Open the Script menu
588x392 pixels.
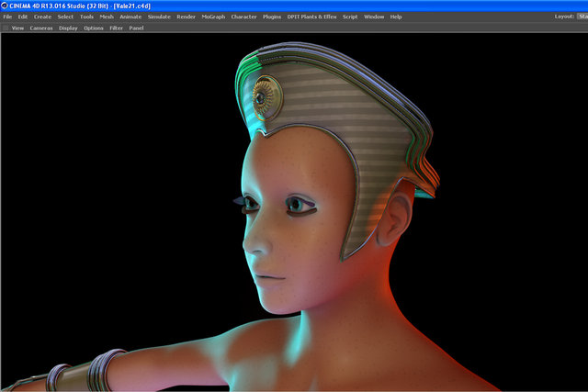coord(350,17)
